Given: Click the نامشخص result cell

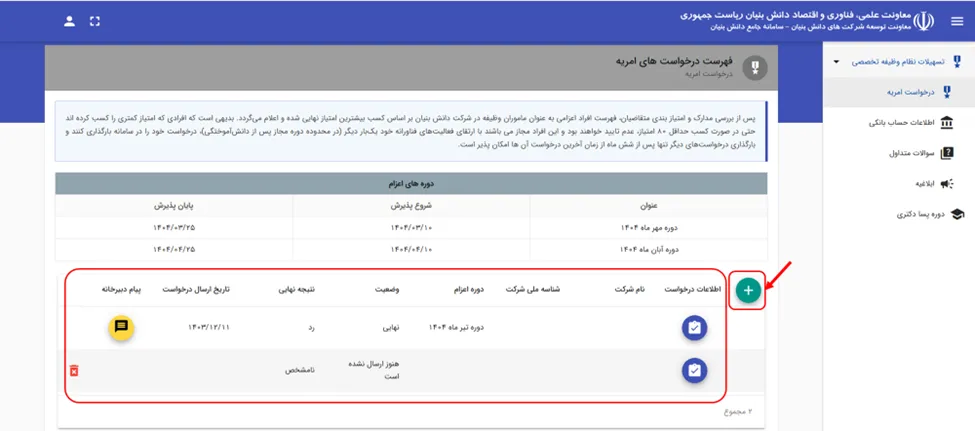Looking at the screenshot, I should pyautogui.click(x=300, y=370).
